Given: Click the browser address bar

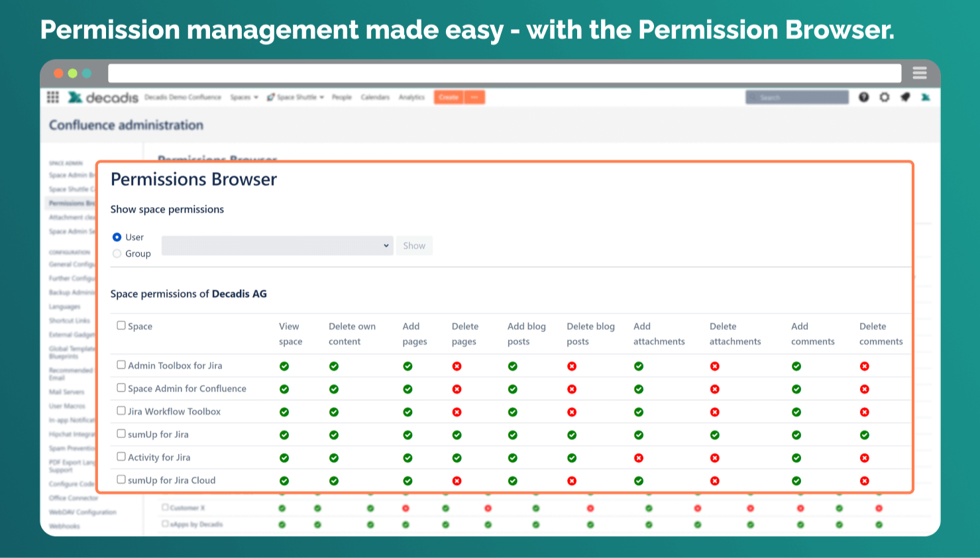Looking at the screenshot, I should click(x=504, y=73).
